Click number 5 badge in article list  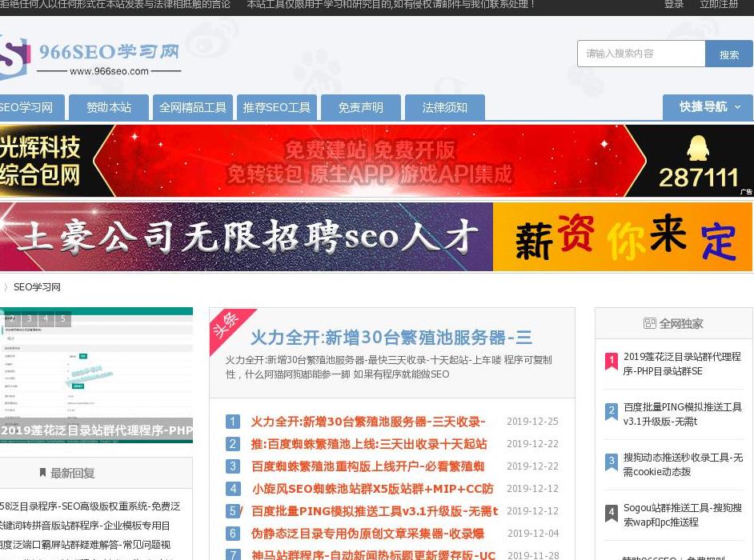233,511
